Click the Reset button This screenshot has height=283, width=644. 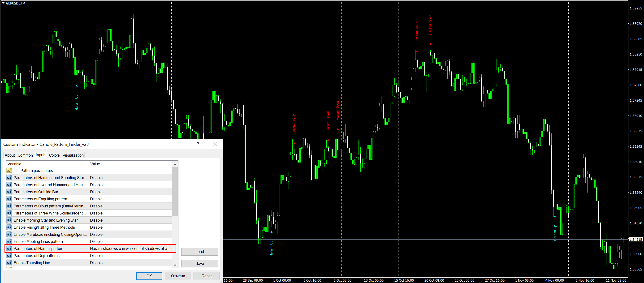(207, 276)
